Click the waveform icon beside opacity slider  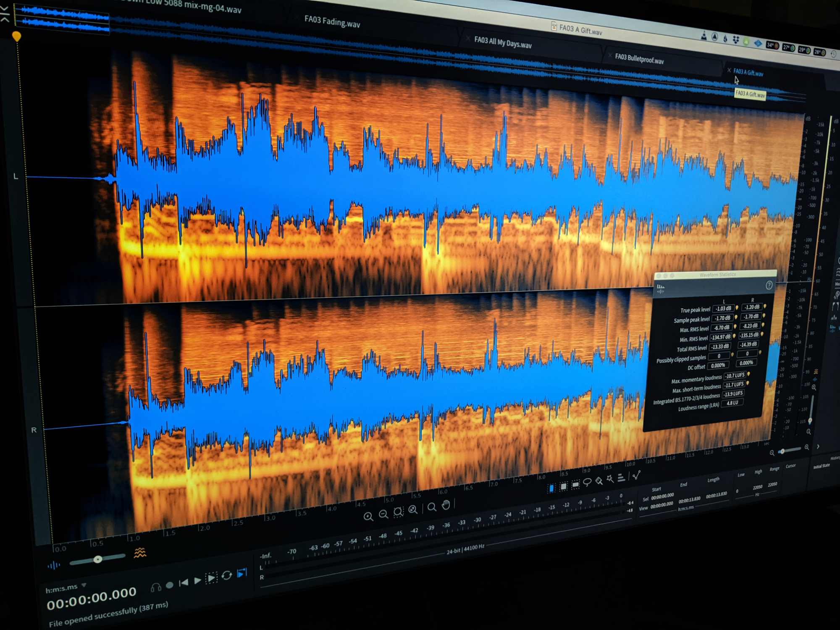tap(54, 565)
